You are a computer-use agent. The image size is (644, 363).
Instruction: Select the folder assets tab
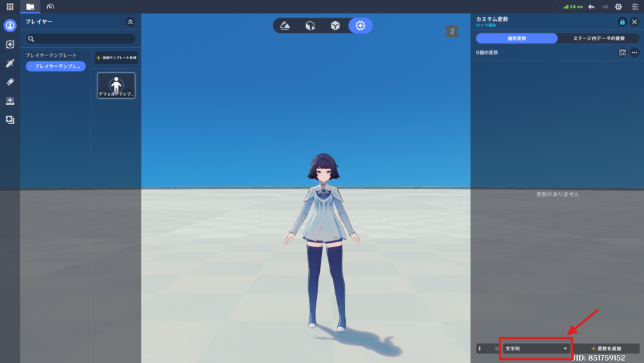[30, 6]
